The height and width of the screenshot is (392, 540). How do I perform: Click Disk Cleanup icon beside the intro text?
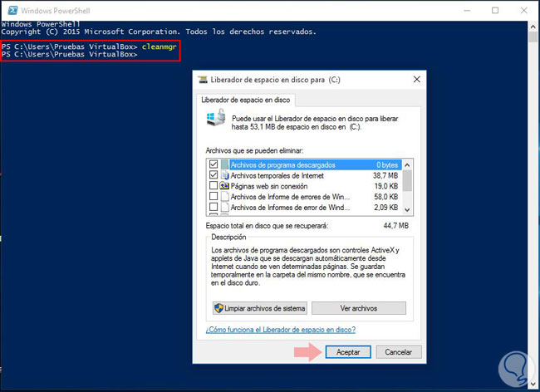pos(216,117)
